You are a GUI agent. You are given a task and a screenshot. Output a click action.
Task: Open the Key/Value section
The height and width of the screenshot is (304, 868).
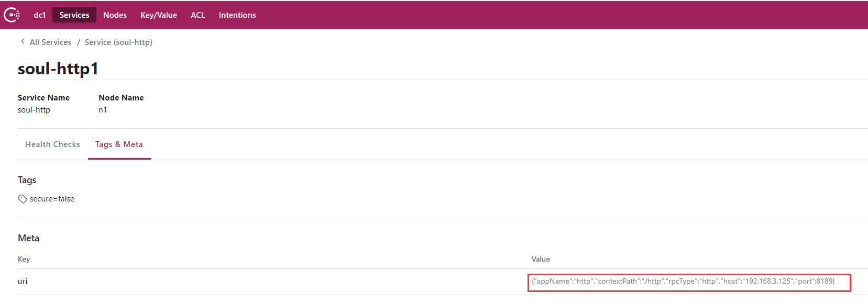(158, 15)
